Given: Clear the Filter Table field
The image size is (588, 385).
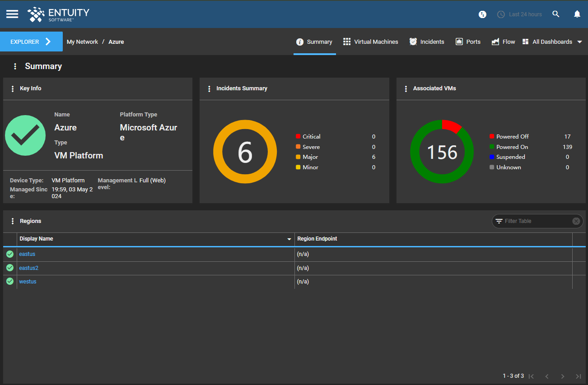Looking at the screenshot, I should 576,221.
